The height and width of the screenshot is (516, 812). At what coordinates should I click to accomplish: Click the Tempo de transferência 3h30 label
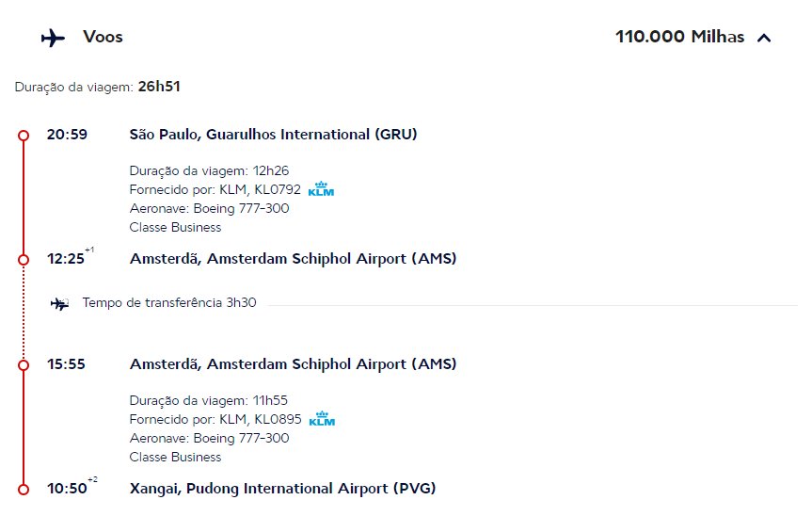[x=169, y=302]
